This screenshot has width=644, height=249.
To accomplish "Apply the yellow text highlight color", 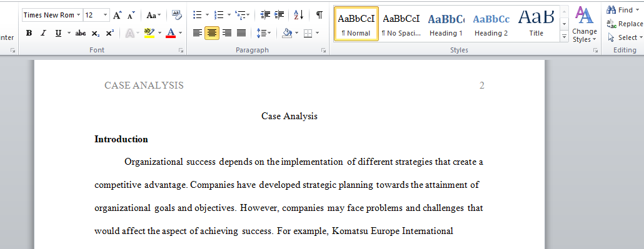I will (149, 33).
